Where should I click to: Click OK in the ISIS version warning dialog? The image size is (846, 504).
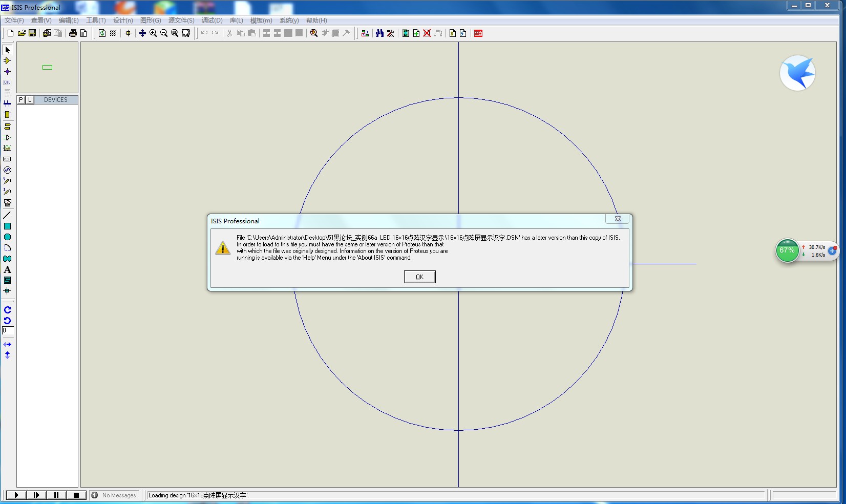(419, 277)
